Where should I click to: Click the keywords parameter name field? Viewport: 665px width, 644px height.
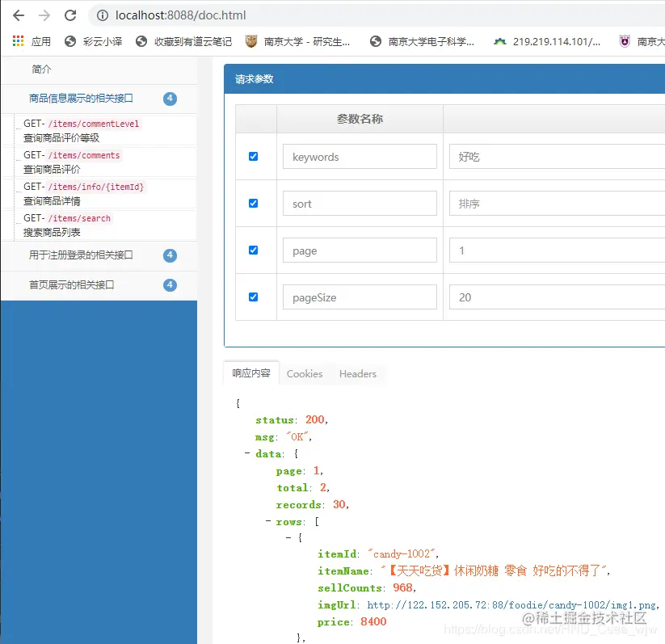pos(360,157)
